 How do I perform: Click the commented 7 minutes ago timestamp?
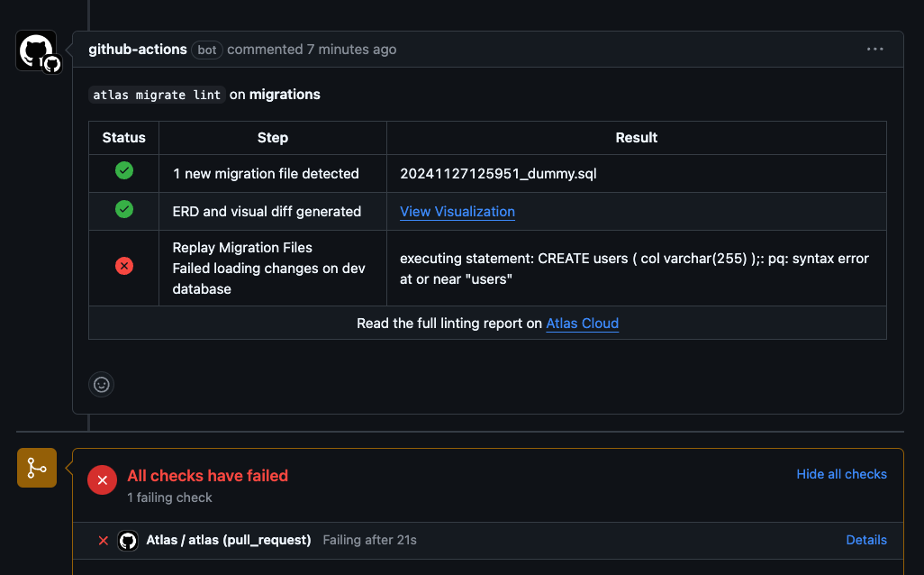click(x=312, y=50)
